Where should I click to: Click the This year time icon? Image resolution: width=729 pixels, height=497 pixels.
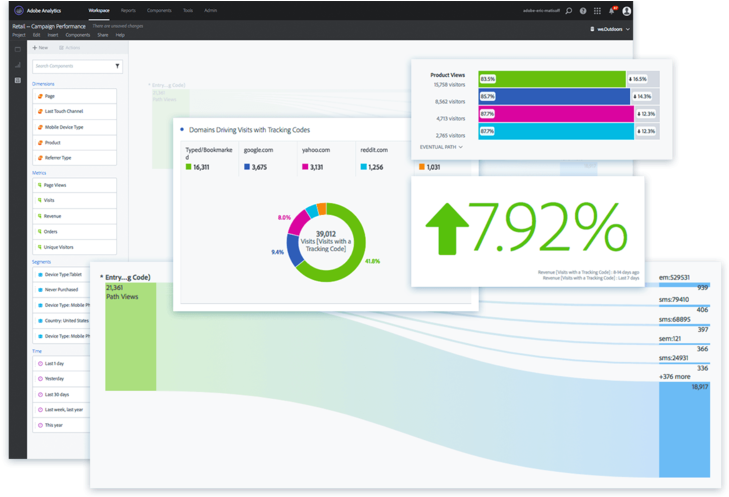40,425
